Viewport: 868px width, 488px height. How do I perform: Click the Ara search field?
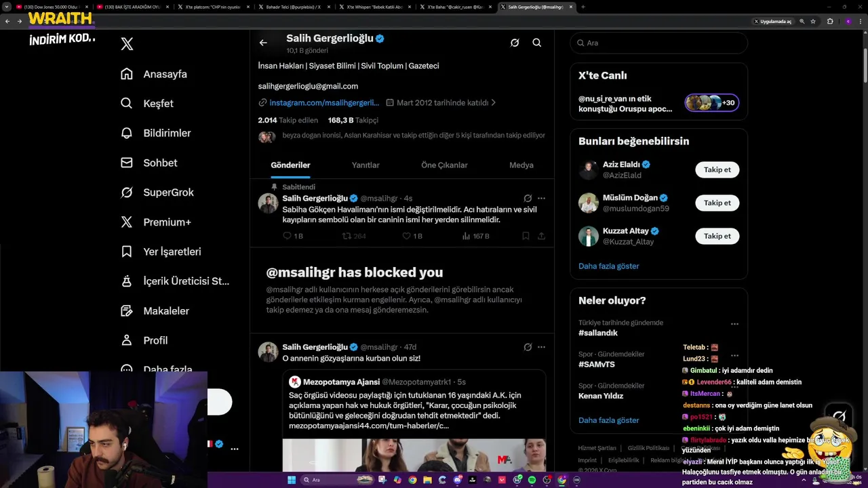point(658,43)
